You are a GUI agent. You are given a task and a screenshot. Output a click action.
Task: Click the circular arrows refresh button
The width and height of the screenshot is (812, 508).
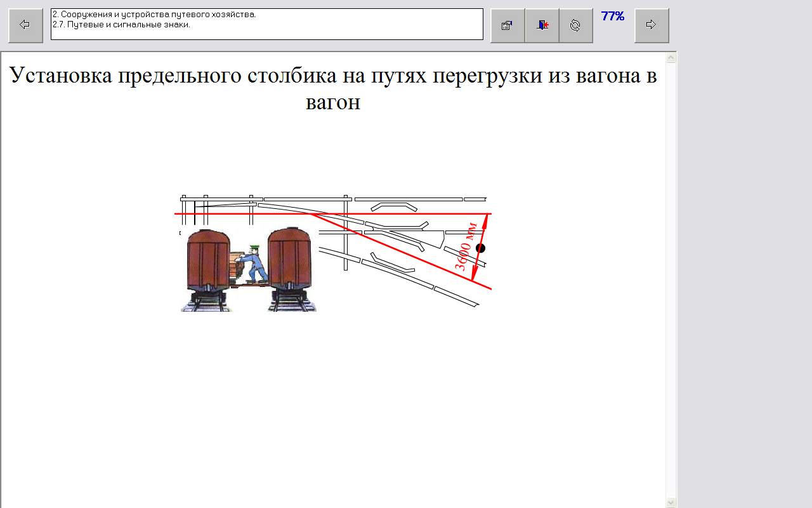576,25
